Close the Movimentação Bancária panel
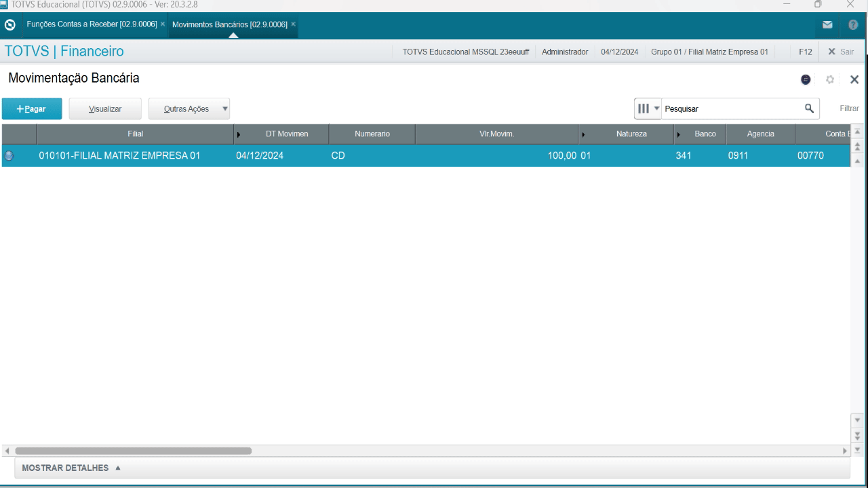 pyautogui.click(x=854, y=79)
